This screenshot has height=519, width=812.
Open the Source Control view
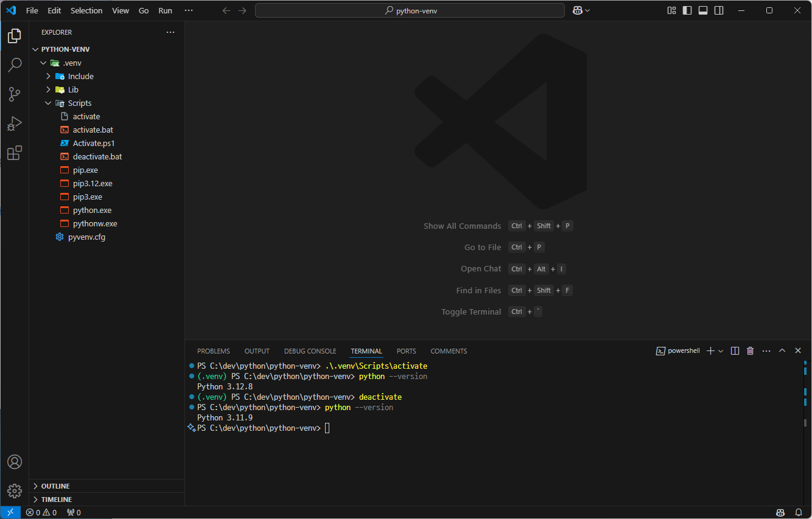pyautogui.click(x=15, y=94)
